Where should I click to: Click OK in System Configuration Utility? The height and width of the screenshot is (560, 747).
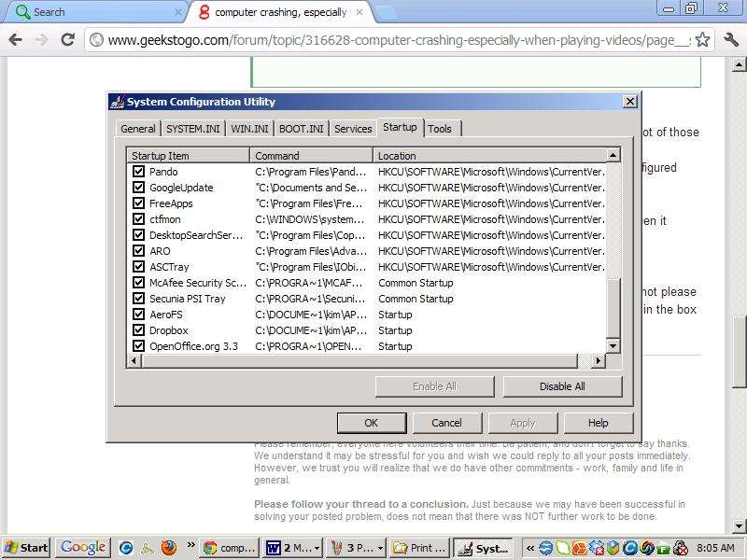(372, 423)
